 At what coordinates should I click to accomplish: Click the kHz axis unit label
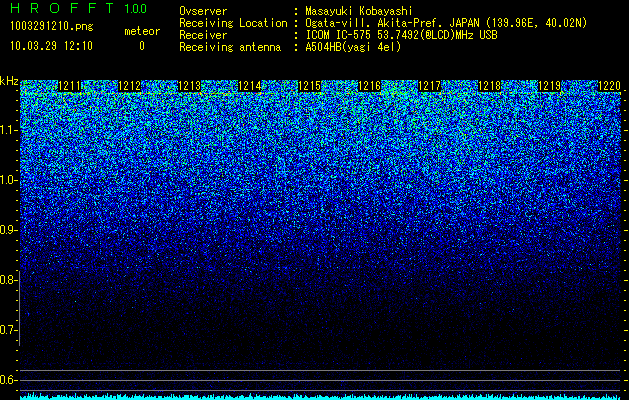point(9,81)
